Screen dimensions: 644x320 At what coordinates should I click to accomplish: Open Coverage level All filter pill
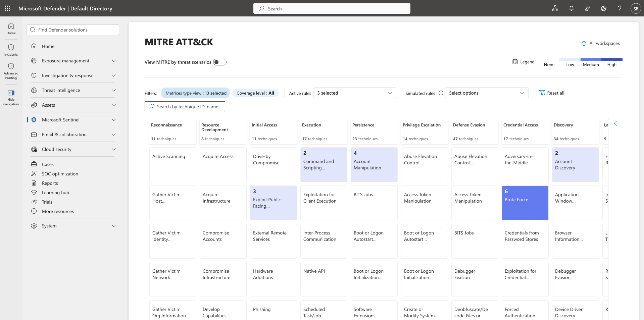tap(255, 93)
